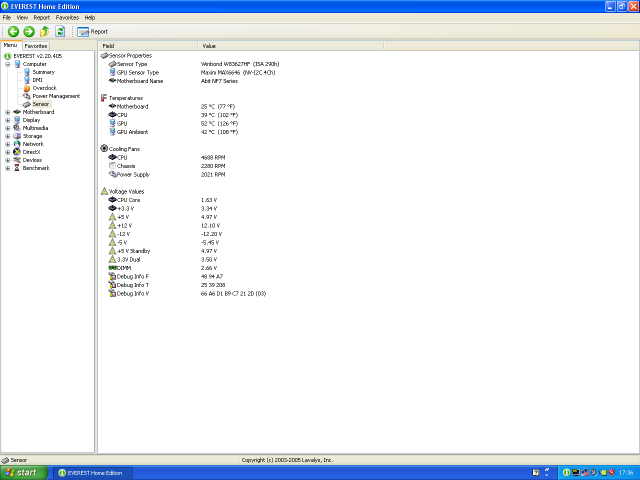
Task: Select Overclock in the tree
Action: click(x=44, y=88)
